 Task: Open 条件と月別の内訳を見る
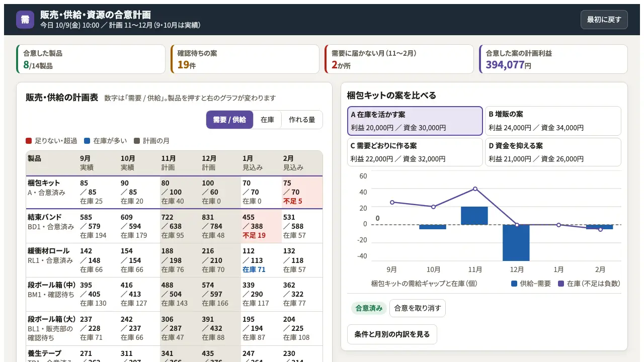392,334
